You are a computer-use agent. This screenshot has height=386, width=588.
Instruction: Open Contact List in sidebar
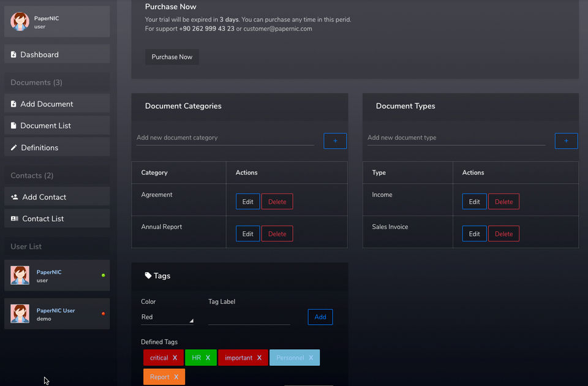[x=57, y=219]
